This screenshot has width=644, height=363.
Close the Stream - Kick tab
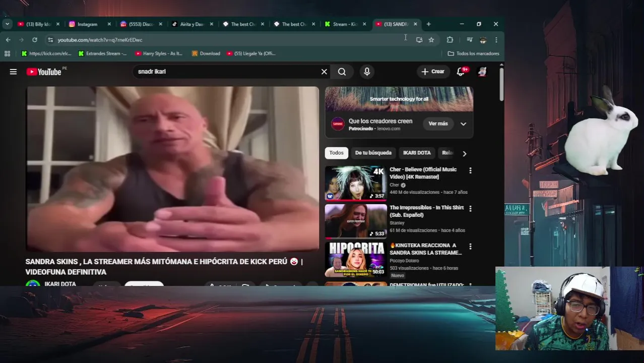[x=364, y=24]
